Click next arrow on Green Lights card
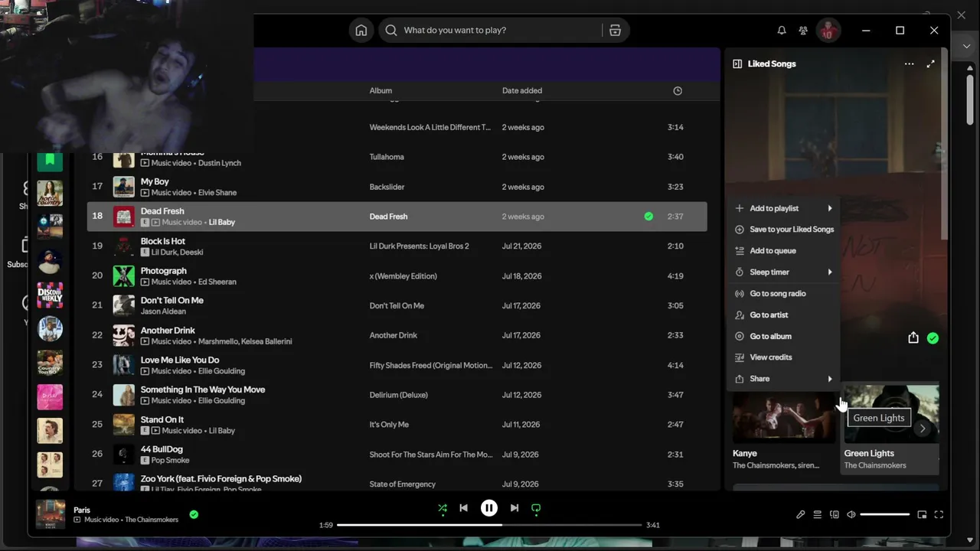The height and width of the screenshot is (551, 980). 923,429
